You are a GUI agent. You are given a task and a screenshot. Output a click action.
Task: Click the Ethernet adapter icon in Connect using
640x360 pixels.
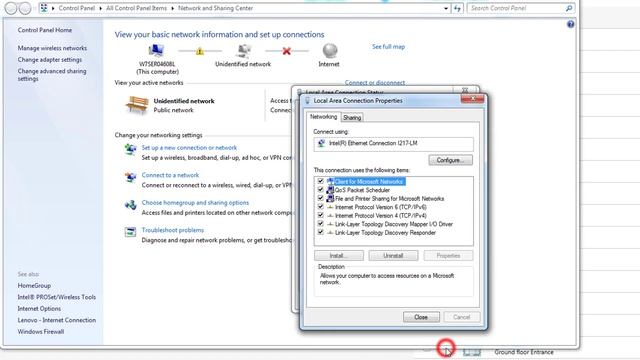322,143
